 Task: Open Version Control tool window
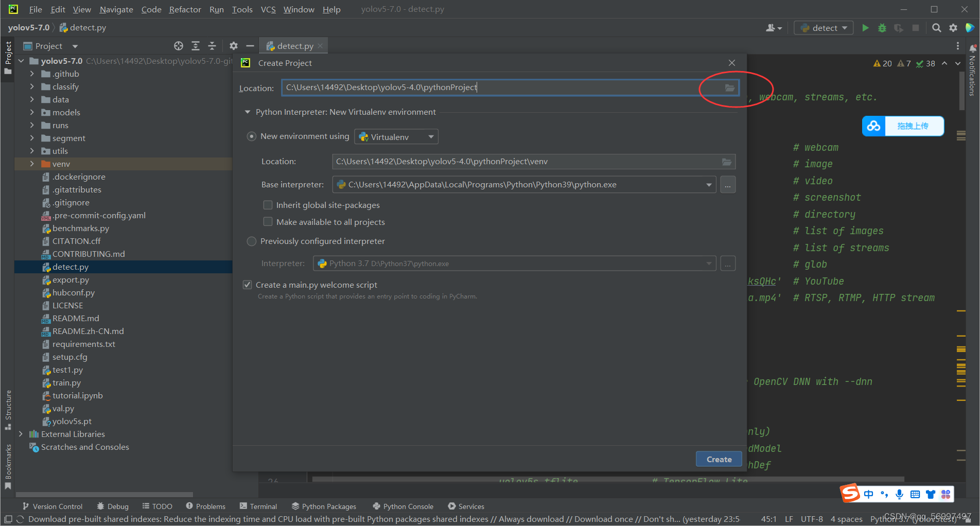click(x=52, y=506)
